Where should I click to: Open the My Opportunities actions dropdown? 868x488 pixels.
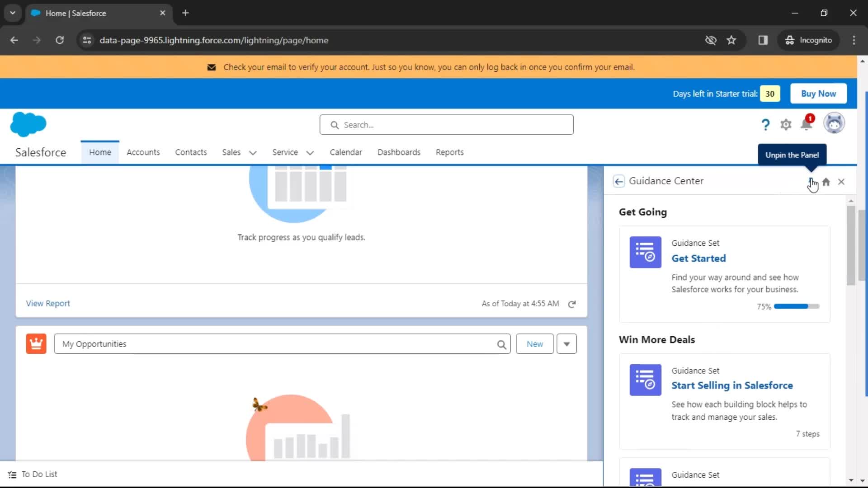566,344
